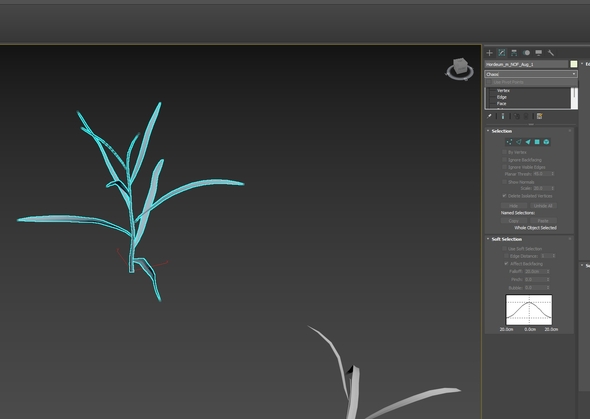Open the Utilities wrench icon
Image resolution: width=590 pixels, height=419 pixels.
tap(551, 53)
